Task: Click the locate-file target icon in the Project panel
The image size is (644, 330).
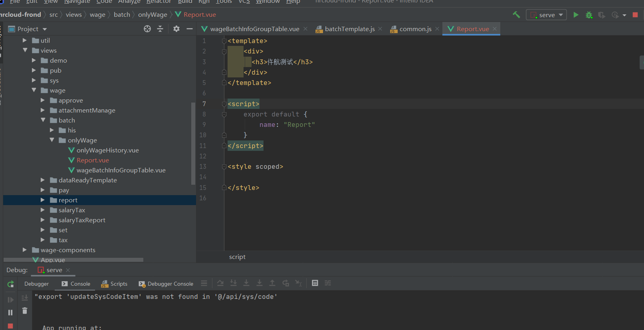Action: pos(147,29)
